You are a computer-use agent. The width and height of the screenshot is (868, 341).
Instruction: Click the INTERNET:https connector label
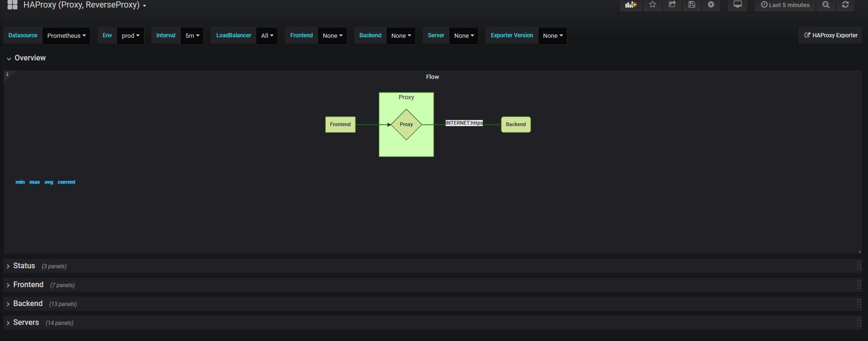coord(464,123)
